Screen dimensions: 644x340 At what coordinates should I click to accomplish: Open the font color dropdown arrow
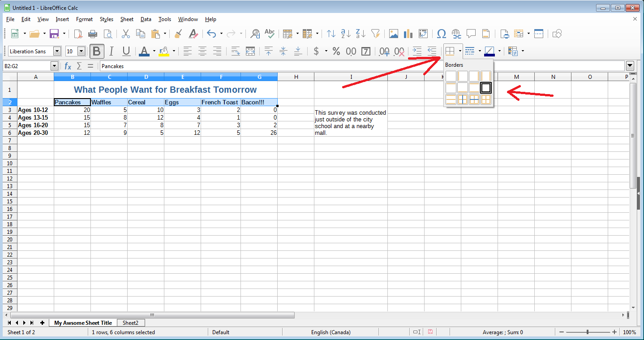click(154, 51)
